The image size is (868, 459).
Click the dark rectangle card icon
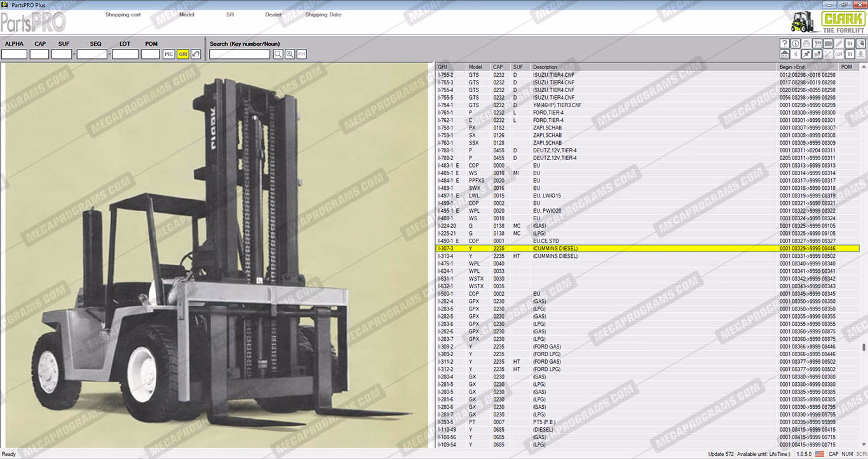tap(828, 43)
